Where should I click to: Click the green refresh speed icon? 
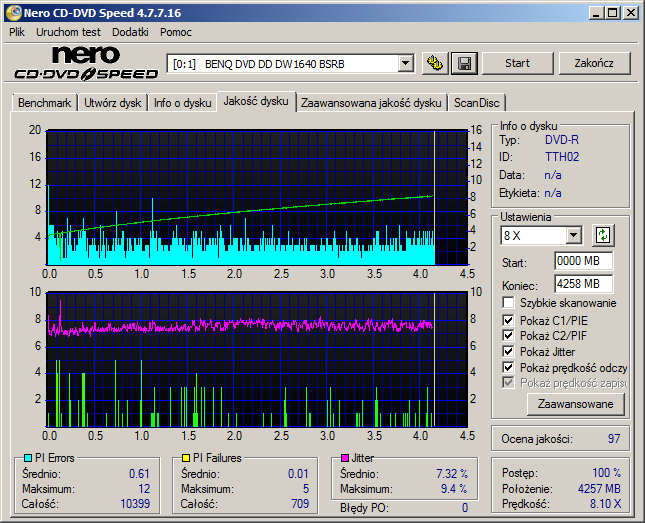pyautogui.click(x=603, y=235)
